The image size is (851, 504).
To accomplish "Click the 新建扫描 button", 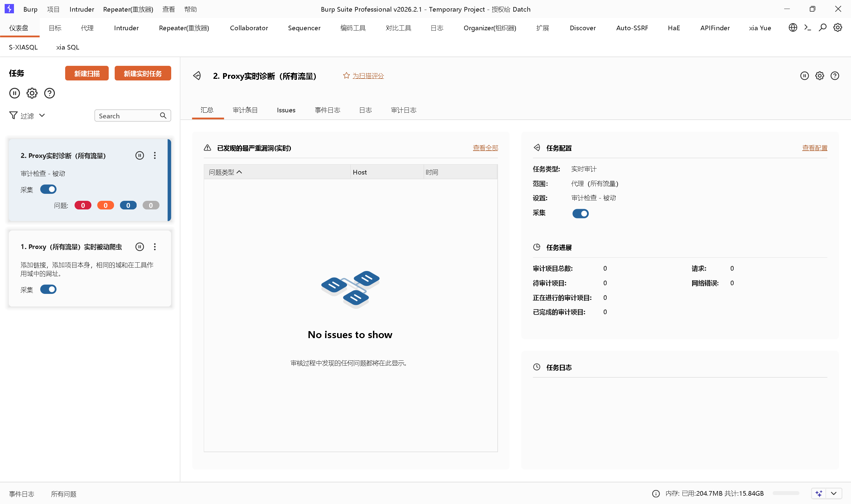I will pyautogui.click(x=87, y=73).
